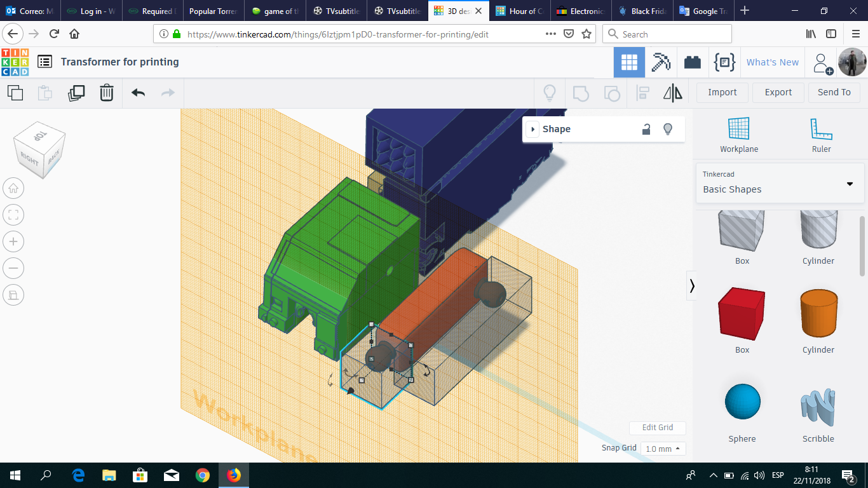Open Firefox from the Windows taskbar
This screenshot has width=868, height=488.
coord(234,475)
